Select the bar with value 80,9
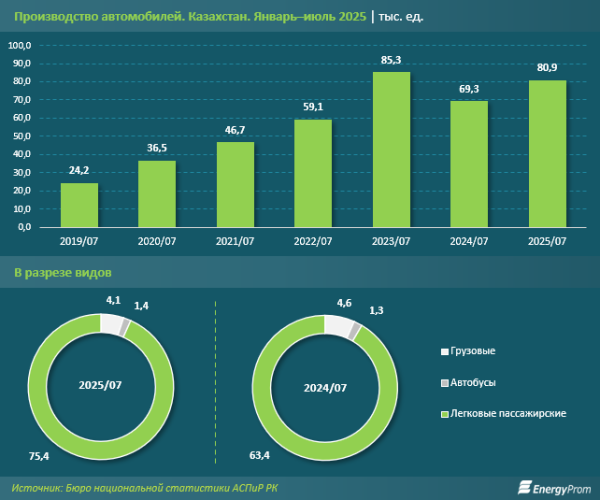The image size is (600, 500). (547, 154)
